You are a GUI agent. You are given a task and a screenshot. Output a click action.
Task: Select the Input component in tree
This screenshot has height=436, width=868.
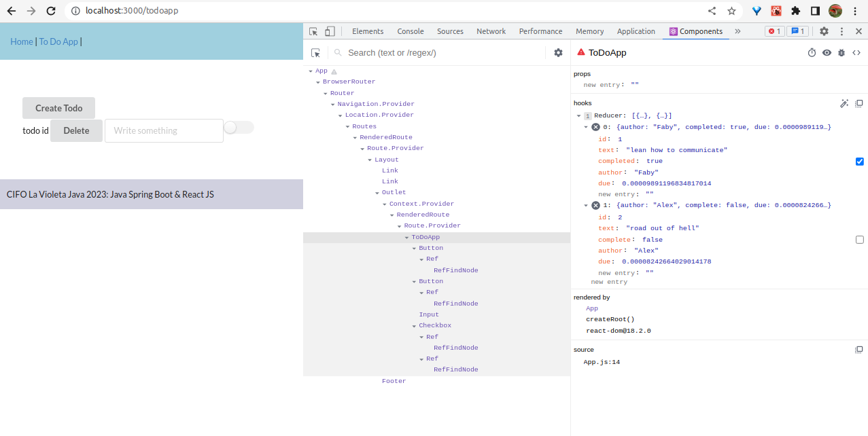pos(429,314)
